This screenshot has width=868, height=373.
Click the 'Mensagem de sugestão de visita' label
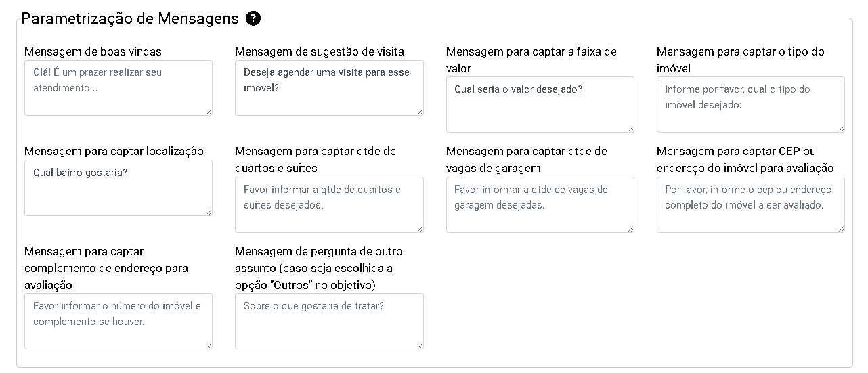(x=319, y=51)
